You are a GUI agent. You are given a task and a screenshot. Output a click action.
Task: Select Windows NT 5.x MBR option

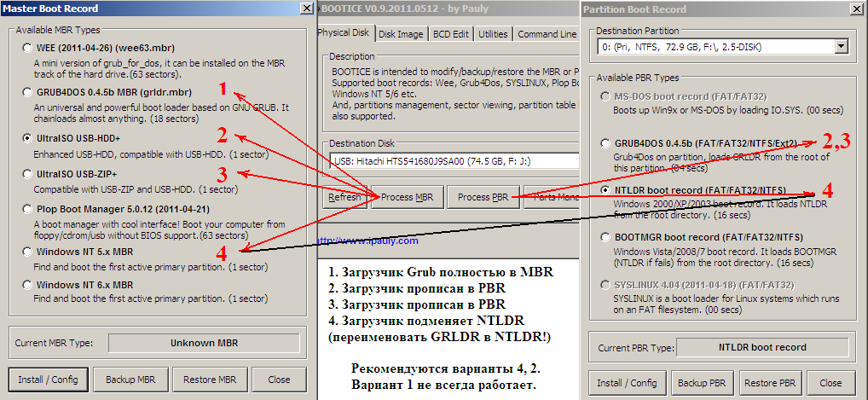pyautogui.click(x=30, y=252)
